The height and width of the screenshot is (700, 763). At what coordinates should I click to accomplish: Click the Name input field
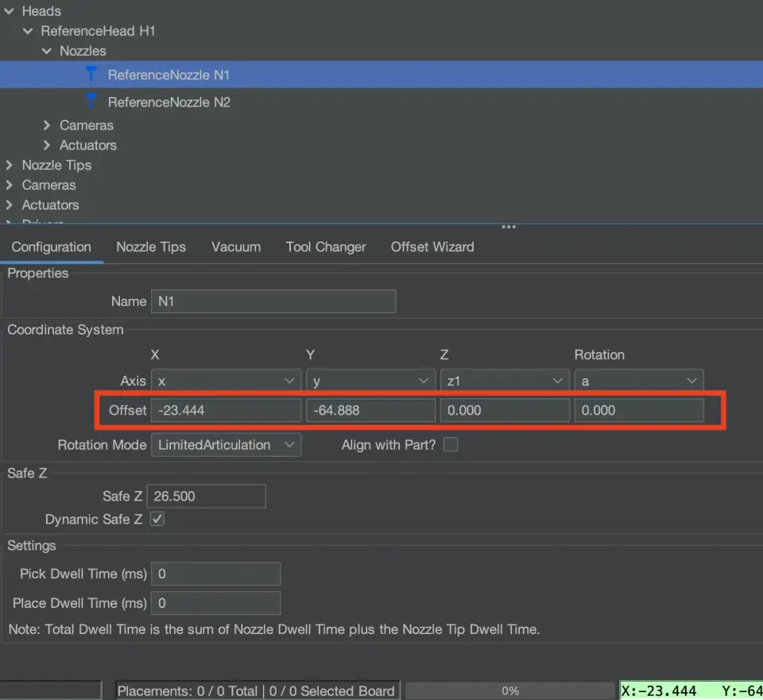tap(273, 301)
